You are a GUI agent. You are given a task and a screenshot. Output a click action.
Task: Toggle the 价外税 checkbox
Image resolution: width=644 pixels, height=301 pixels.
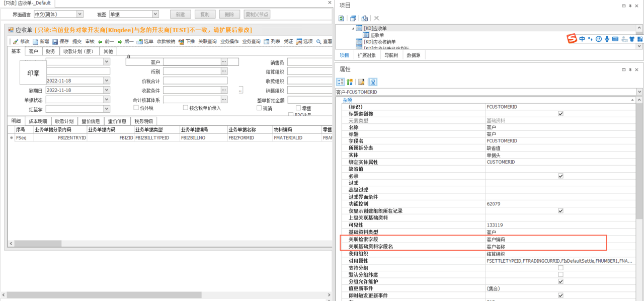coord(136,108)
